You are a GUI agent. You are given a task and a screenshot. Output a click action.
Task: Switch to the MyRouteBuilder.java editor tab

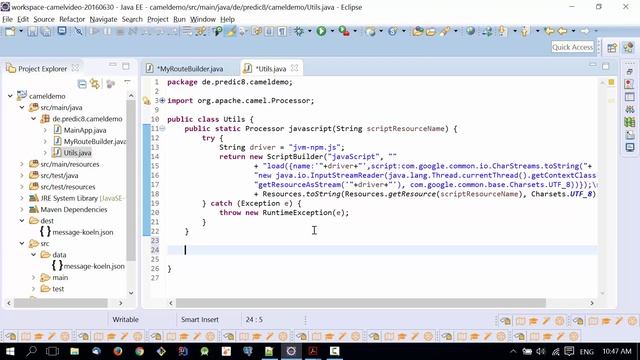pos(190,69)
